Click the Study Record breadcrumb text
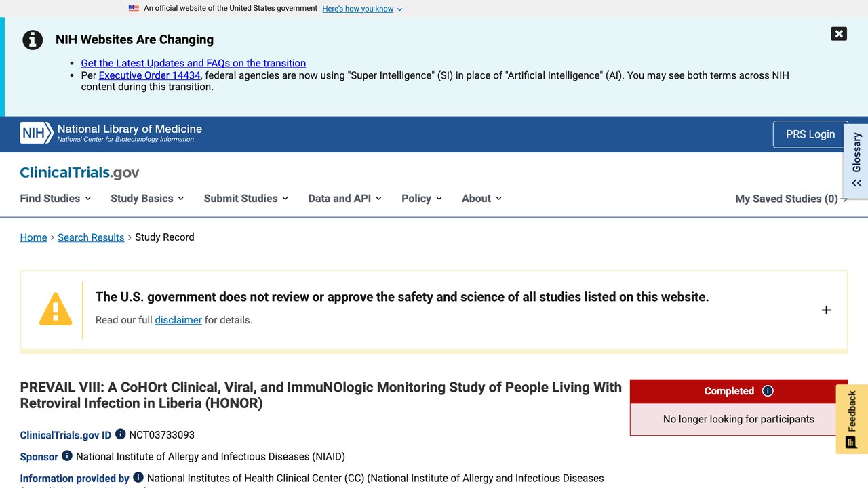 coord(165,237)
